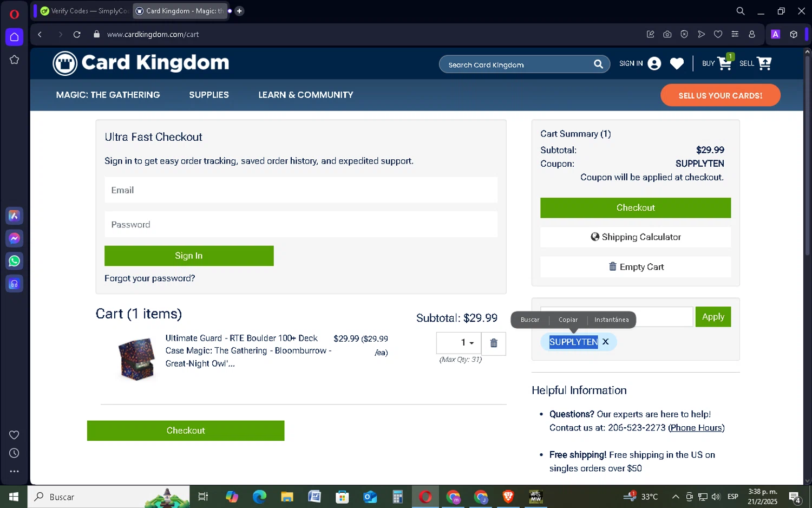Select Copiar in the text popup
The image size is (812, 508).
tap(568, 320)
